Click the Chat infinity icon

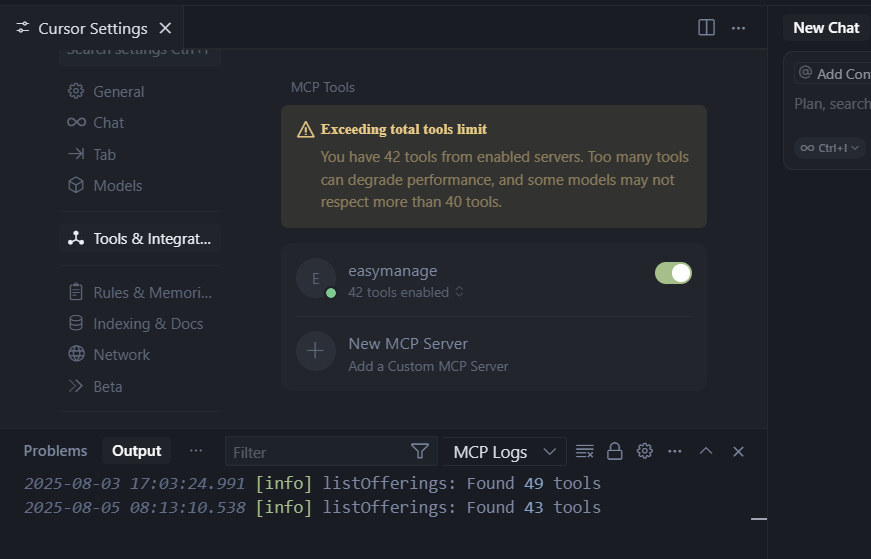point(76,122)
